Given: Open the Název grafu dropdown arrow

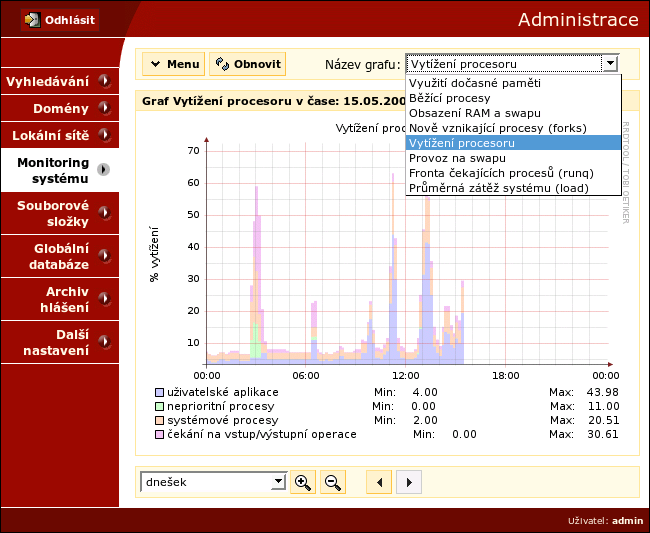Looking at the screenshot, I should point(610,64).
